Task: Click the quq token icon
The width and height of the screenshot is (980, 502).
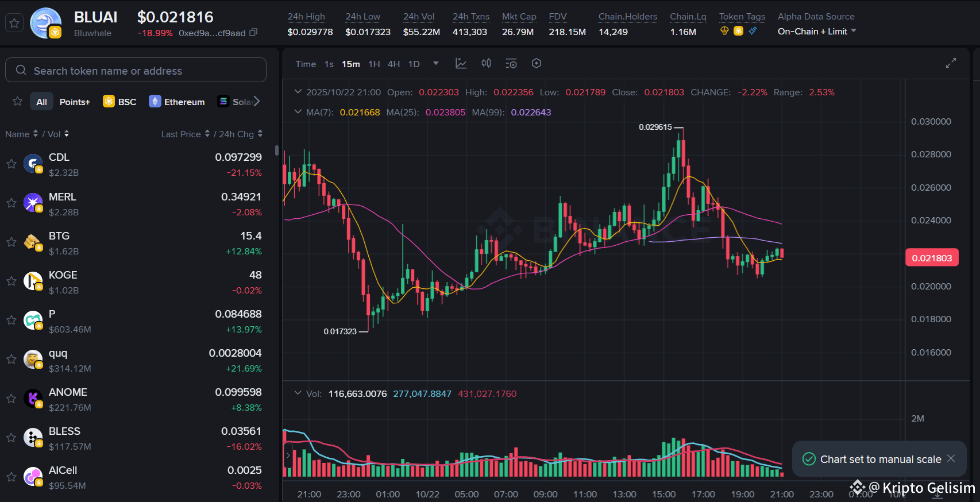Action: [33, 359]
